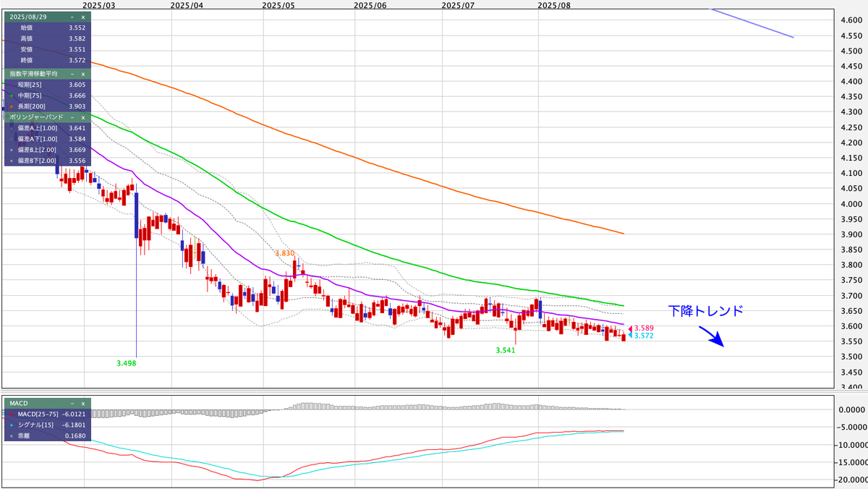Click the purple 短期[25] color marker
Screen dimensions: 868x489
click(12, 85)
